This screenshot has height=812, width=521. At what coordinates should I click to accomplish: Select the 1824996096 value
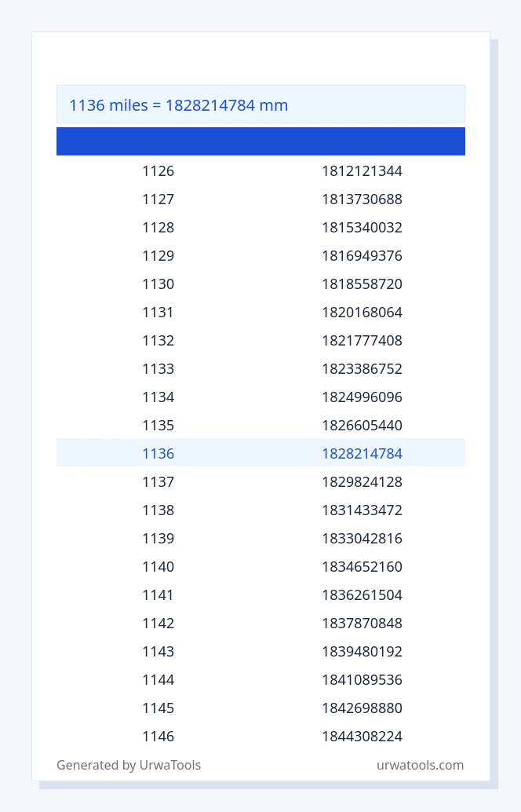[x=363, y=397]
